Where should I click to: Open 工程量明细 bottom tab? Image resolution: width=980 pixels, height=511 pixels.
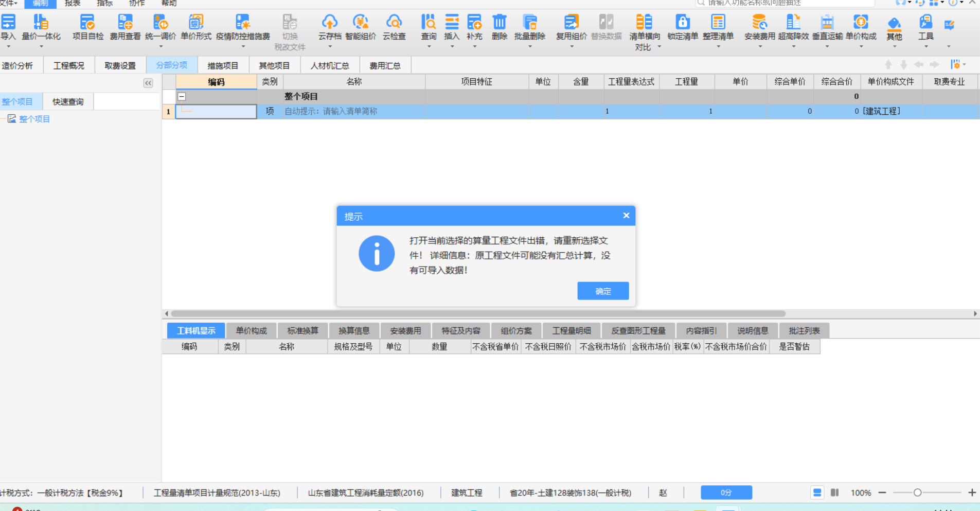(x=571, y=330)
